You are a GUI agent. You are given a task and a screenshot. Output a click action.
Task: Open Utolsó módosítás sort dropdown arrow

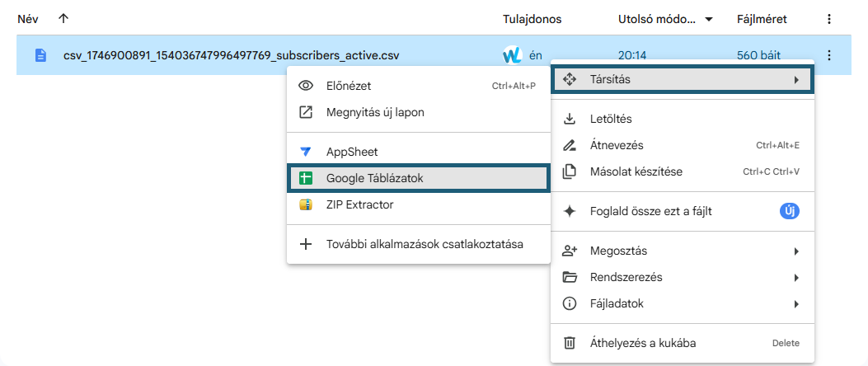coord(708,20)
